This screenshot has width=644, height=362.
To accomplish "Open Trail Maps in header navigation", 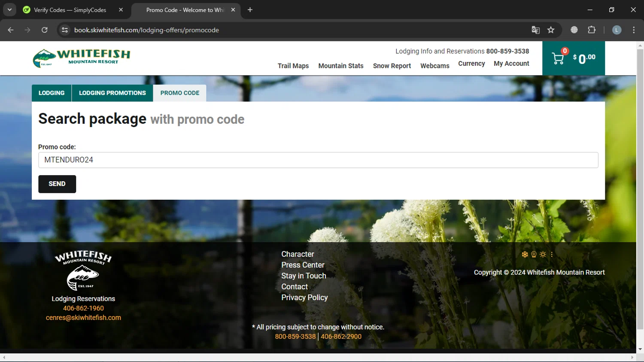I will coord(293,66).
